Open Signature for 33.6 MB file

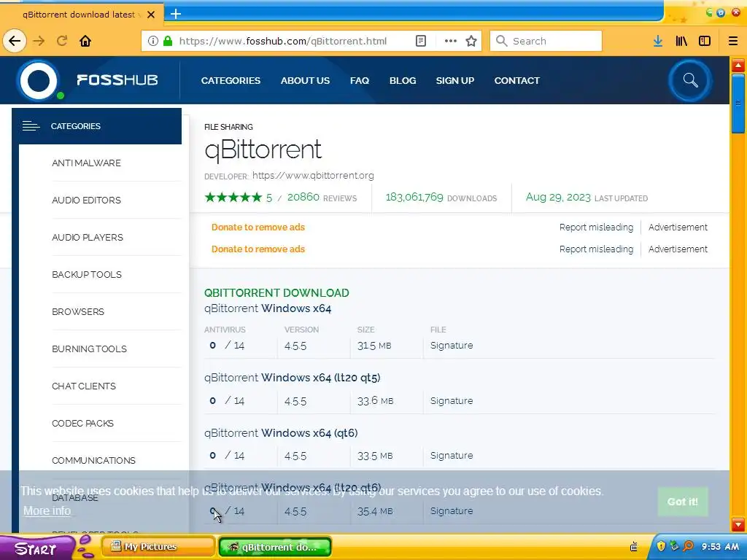coord(452,400)
